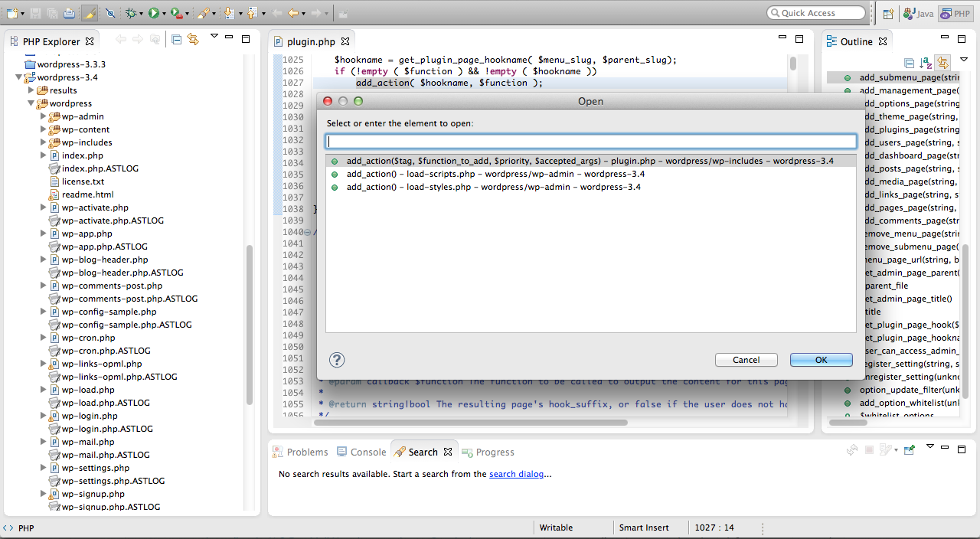Open the PHP Explorer view menu triangle

pos(214,37)
